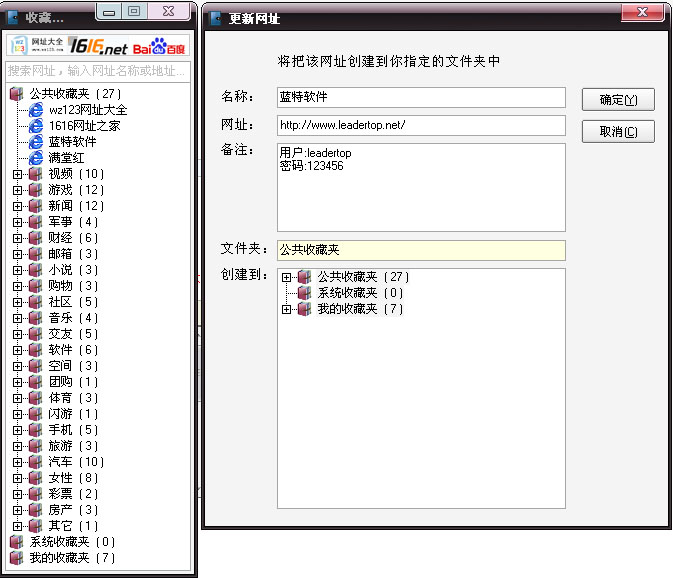Expand 公共收藏夹 in the 创建到 tree

point(287,277)
